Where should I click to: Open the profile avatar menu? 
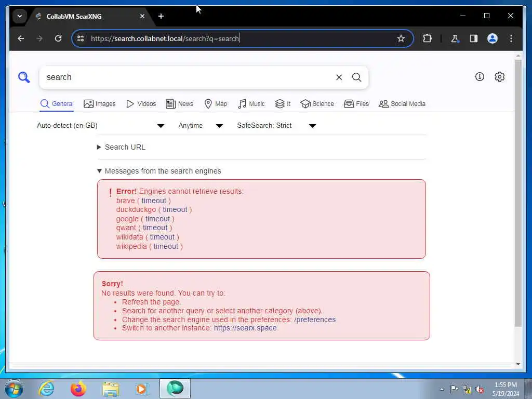(x=493, y=38)
